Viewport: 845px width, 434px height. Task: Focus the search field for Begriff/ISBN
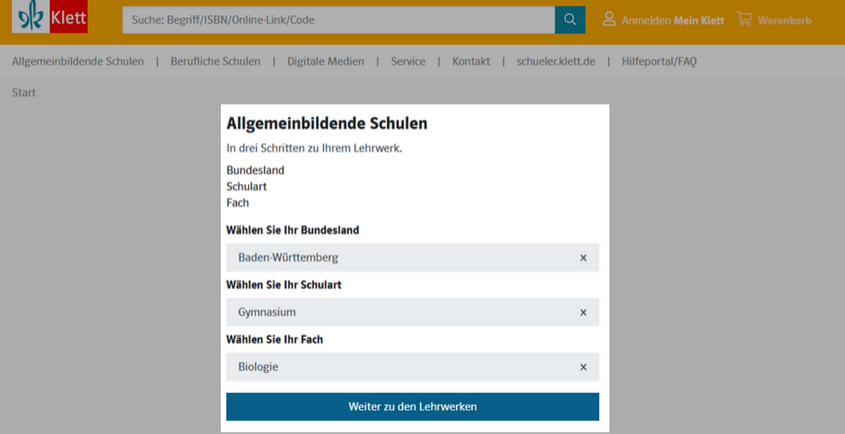coord(340,20)
